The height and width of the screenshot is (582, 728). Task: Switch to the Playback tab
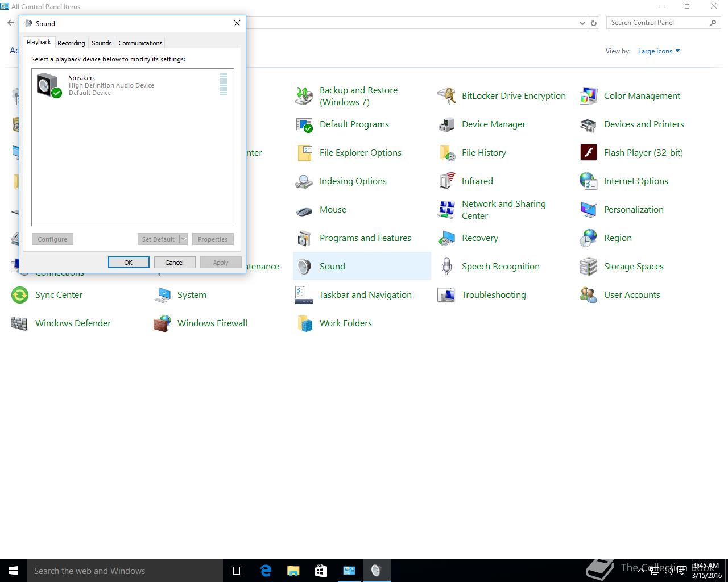(x=39, y=42)
